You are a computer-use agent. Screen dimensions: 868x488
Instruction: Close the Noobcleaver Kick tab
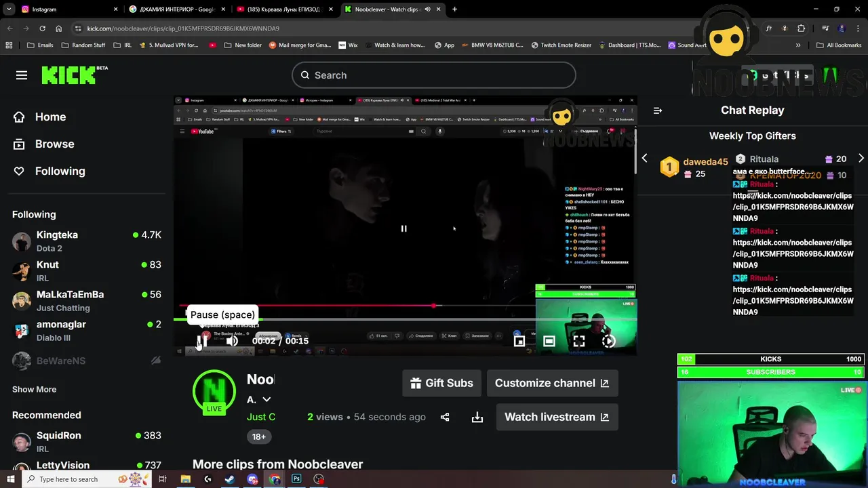tap(438, 9)
